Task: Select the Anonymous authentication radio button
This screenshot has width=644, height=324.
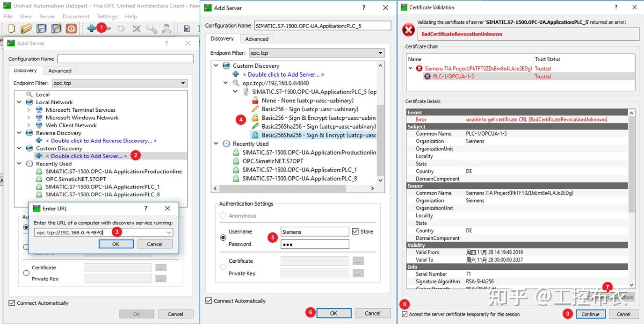Action: coord(223,216)
